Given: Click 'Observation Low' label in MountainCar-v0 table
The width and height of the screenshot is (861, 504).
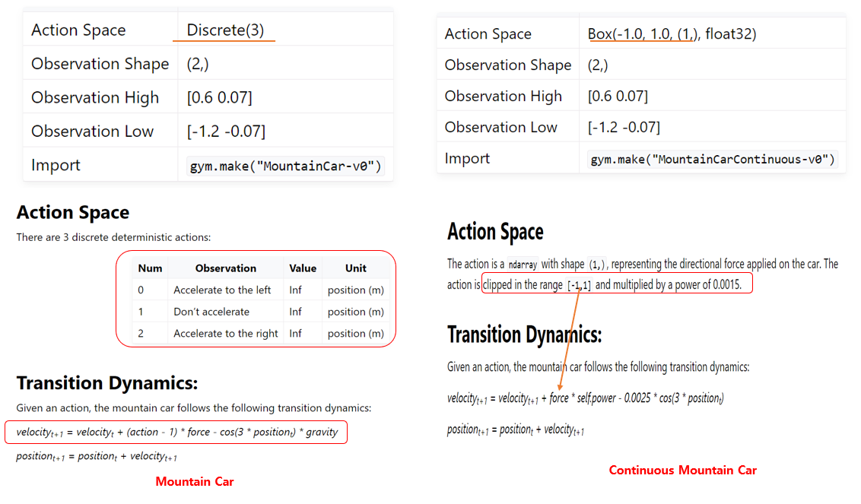Looking at the screenshot, I should click(x=92, y=132).
